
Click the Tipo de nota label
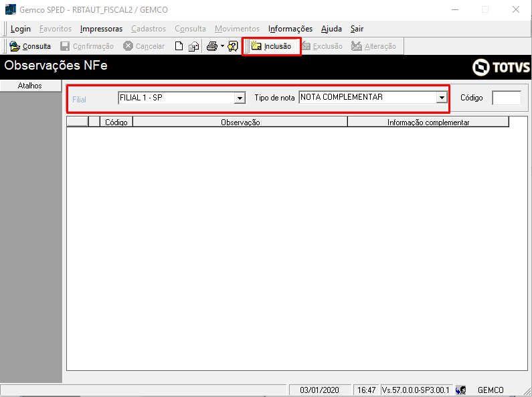pos(274,98)
